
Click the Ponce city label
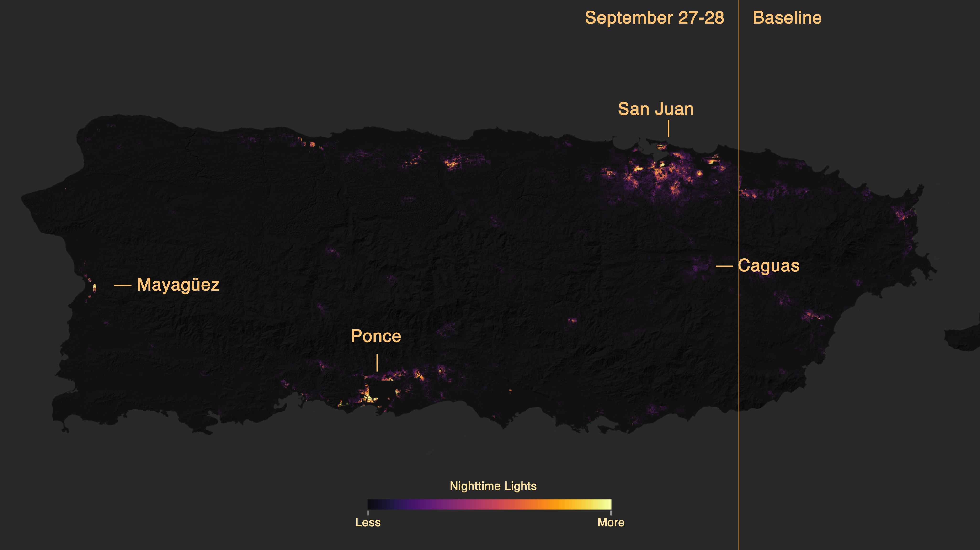tap(376, 336)
